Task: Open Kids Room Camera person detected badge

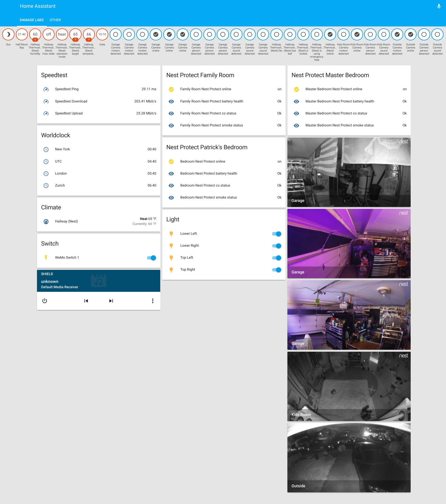Action: 370,35
